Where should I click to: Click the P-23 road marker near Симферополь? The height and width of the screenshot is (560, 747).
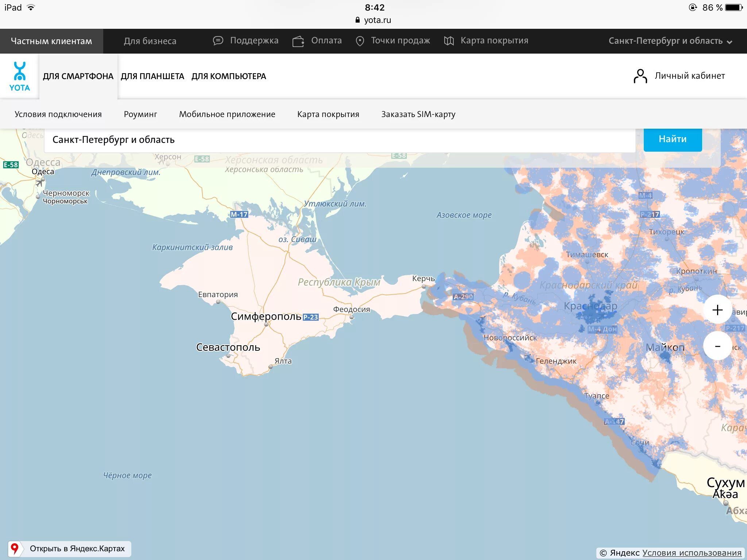click(310, 317)
